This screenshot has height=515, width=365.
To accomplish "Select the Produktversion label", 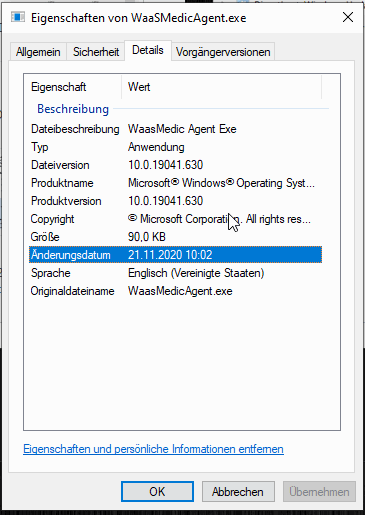I will tap(66, 201).
